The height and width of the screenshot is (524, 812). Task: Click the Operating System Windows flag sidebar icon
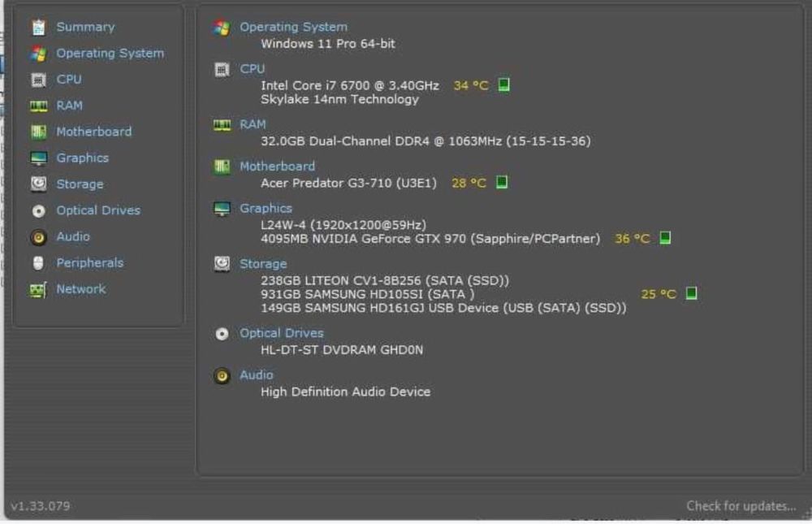(x=38, y=54)
